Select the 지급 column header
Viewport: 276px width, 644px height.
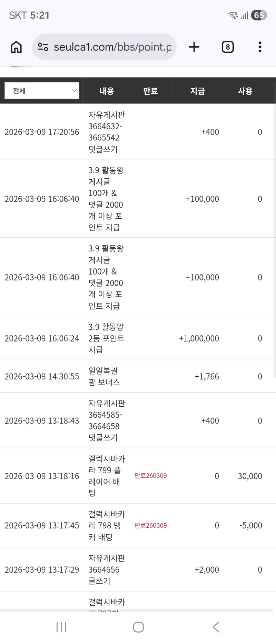(x=197, y=91)
